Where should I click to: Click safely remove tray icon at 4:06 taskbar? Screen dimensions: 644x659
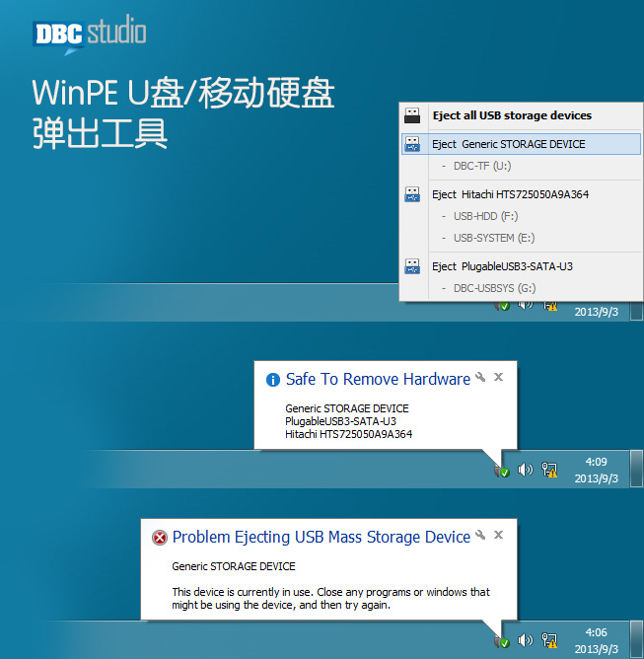502,641
